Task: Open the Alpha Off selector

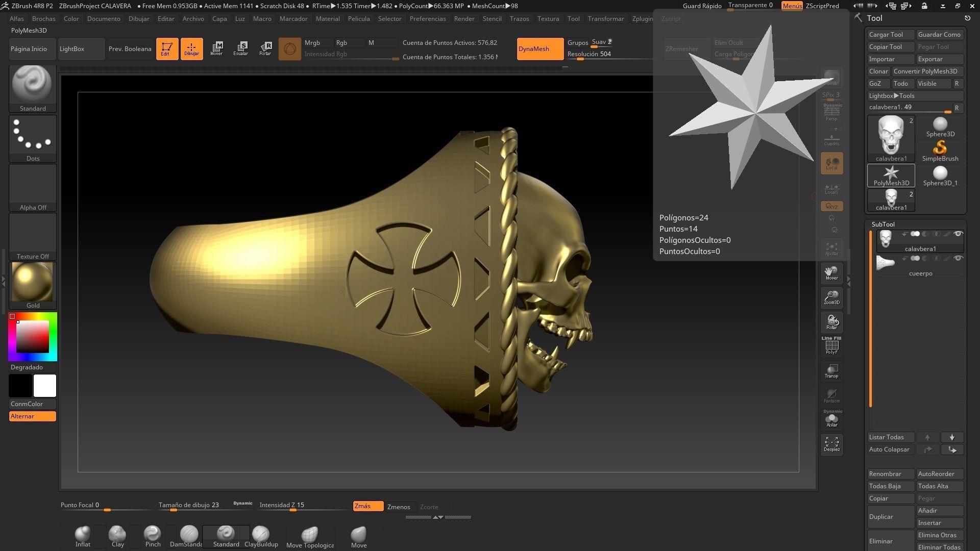Action: (33, 187)
